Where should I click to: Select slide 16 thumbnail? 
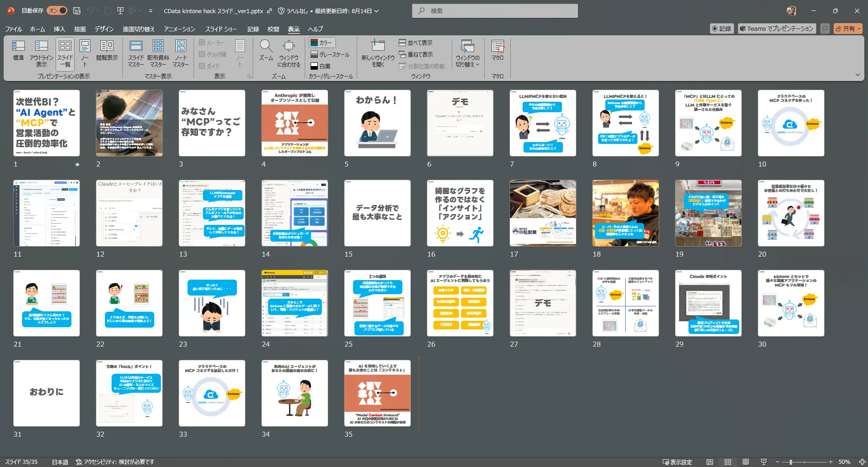click(460, 213)
